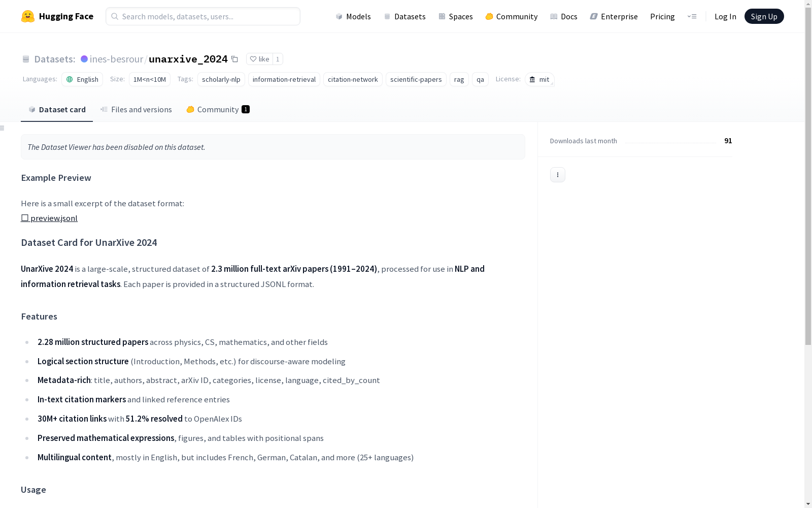Open Spaces in the top navigation
Image resolution: width=812 pixels, height=508 pixels.
[456, 16]
